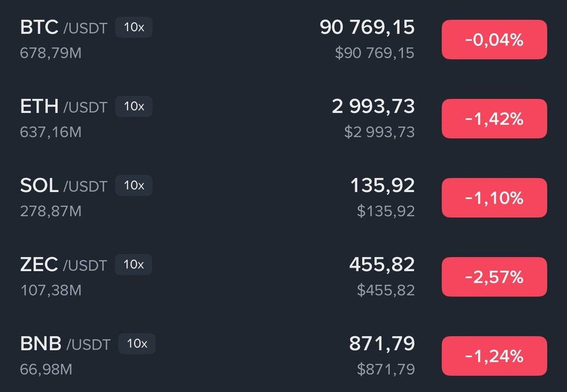567x392 pixels.
Task: Click the BTC volume 678,79M
Action: point(51,53)
